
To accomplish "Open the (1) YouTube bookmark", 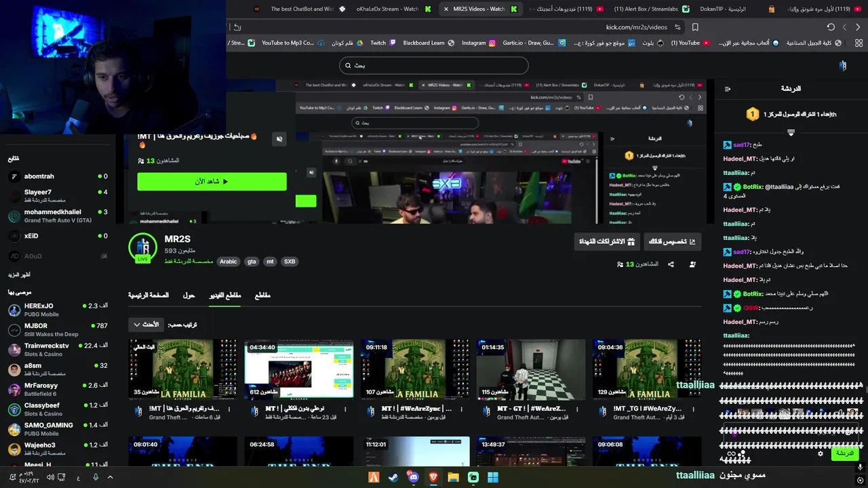I will click(x=690, y=43).
